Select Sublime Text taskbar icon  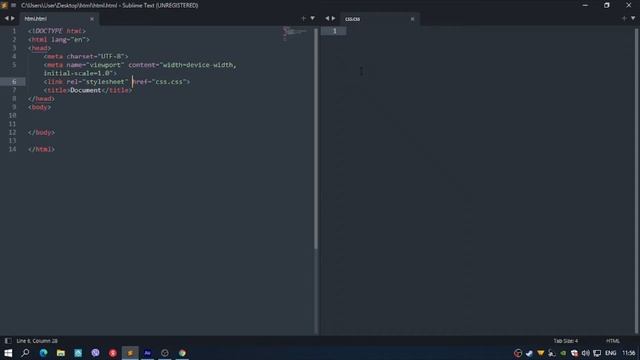130,353
